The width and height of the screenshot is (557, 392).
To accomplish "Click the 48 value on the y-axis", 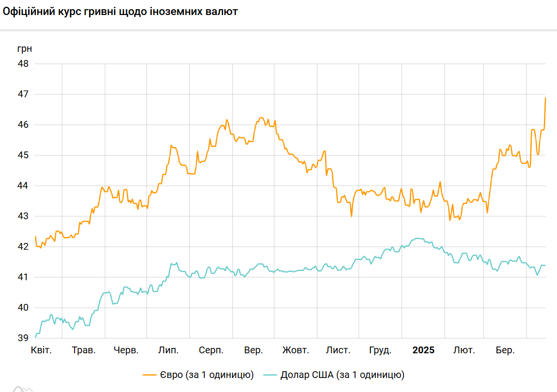I will click(x=23, y=64).
